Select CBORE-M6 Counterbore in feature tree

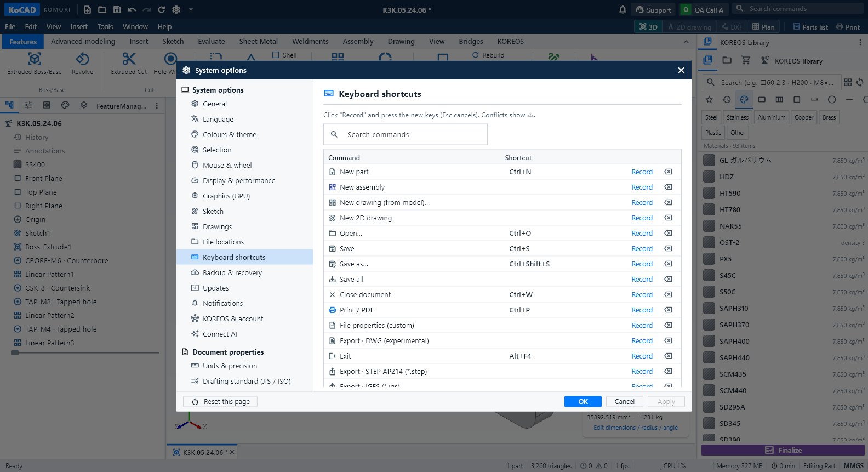[66, 260]
